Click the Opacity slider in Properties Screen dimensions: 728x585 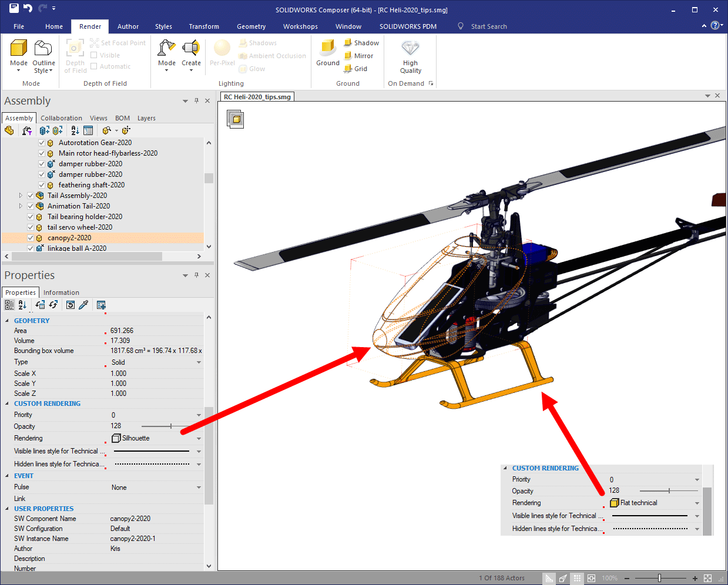coord(170,426)
